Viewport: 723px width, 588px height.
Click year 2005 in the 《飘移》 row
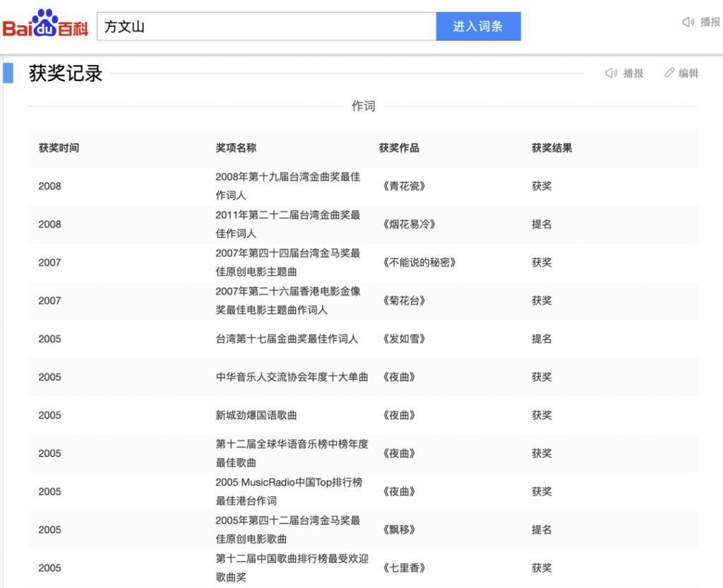tap(50, 530)
